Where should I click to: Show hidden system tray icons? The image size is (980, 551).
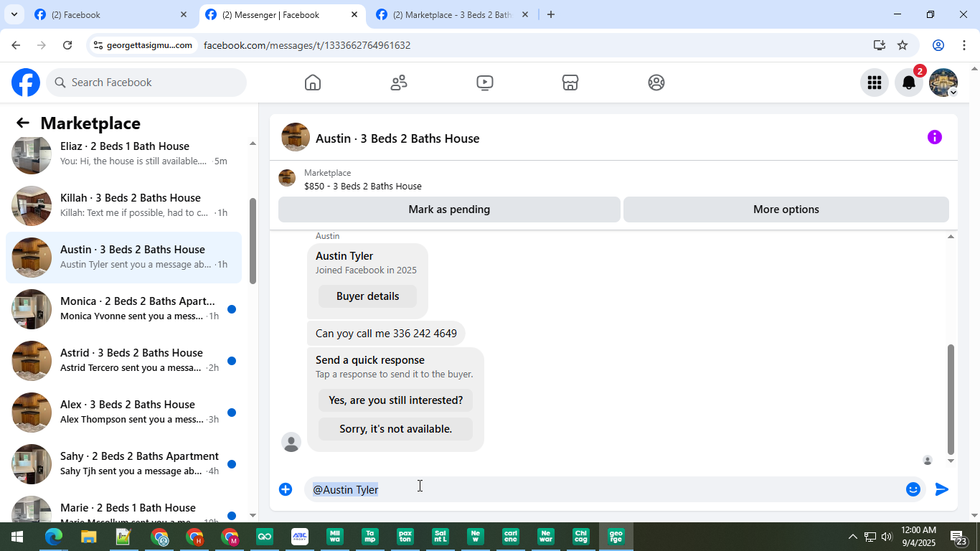852,537
